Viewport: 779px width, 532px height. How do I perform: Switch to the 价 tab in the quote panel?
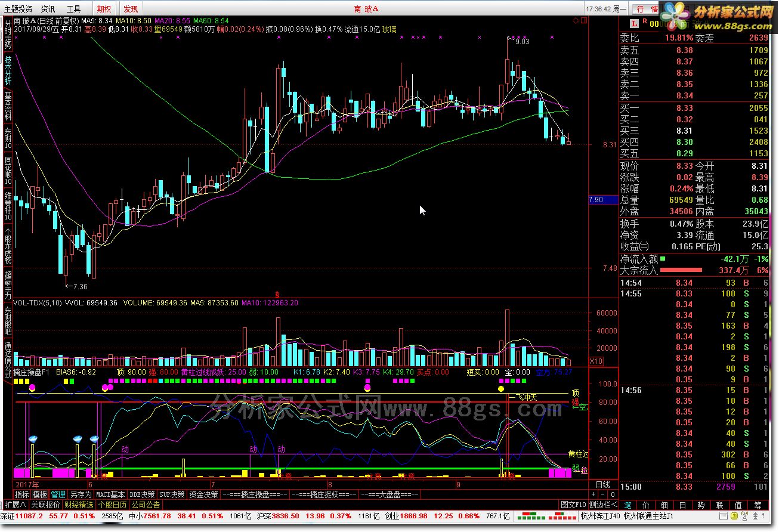click(x=646, y=505)
